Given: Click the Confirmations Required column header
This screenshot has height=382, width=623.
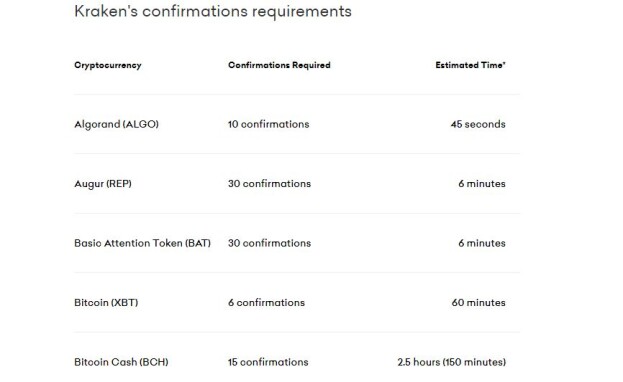Looking at the screenshot, I should pyautogui.click(x=279, y=65).
